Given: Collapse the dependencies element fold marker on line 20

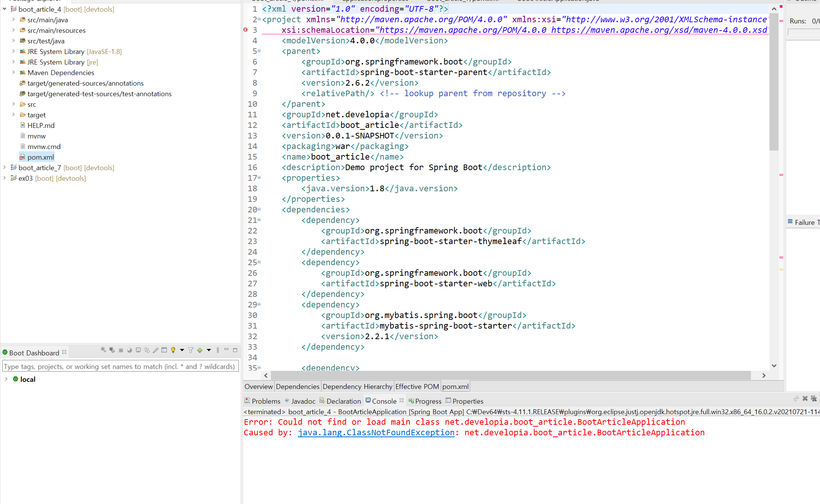Looking at the screenshot, I should (x=259, y=209).
